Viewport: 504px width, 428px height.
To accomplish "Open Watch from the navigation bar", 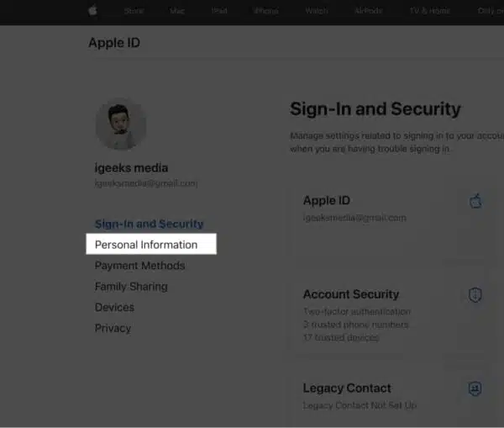I will 317,12.
